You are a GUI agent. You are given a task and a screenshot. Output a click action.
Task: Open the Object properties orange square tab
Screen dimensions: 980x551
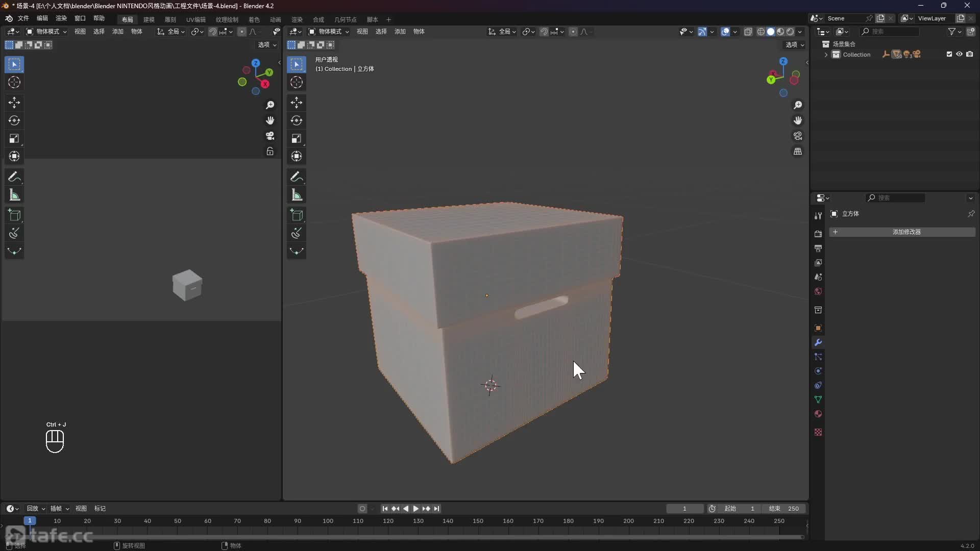coord(818,328)
